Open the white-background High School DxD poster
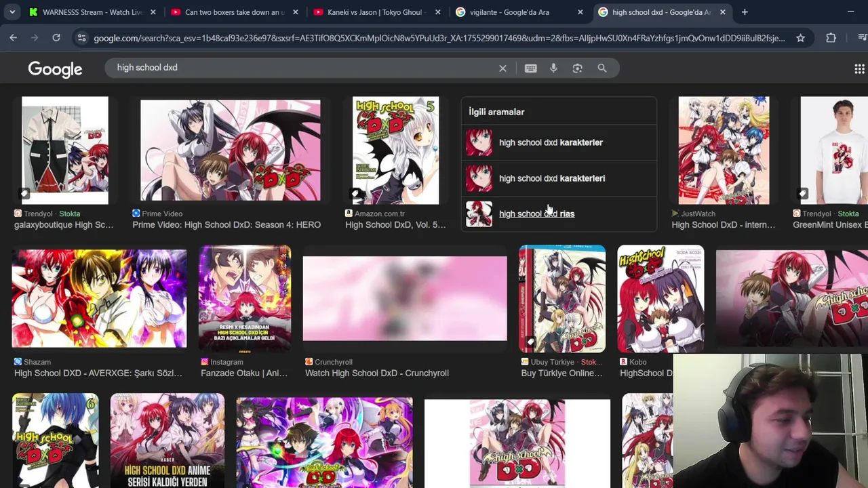The height and width of the screenshot is (488, 868). point(517,443)
